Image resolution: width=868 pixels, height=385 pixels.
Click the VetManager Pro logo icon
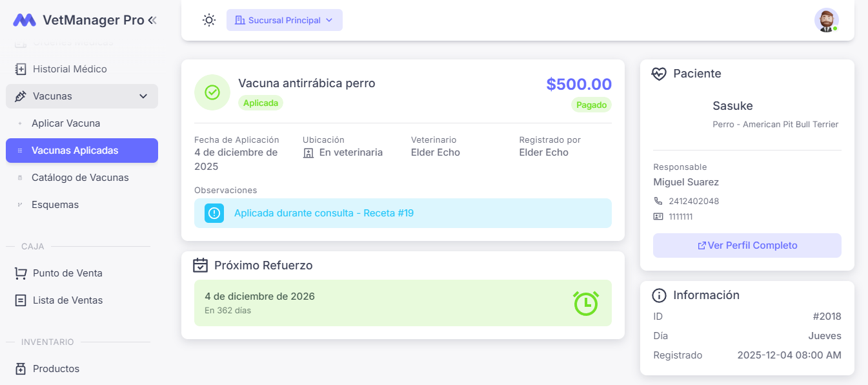23,19
